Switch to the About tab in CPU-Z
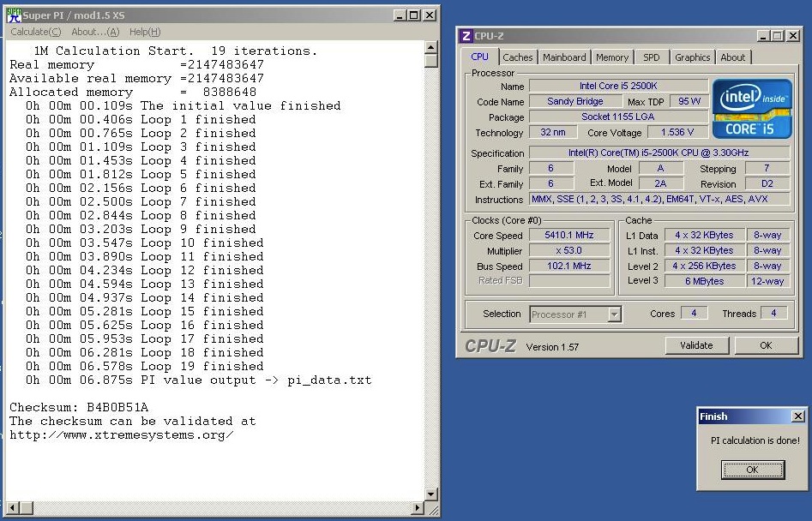812x521 pixels. (x=733, y=57)
